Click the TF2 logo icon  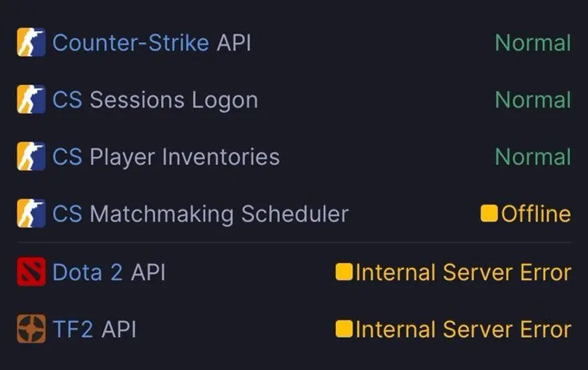[x=31, y=329]
